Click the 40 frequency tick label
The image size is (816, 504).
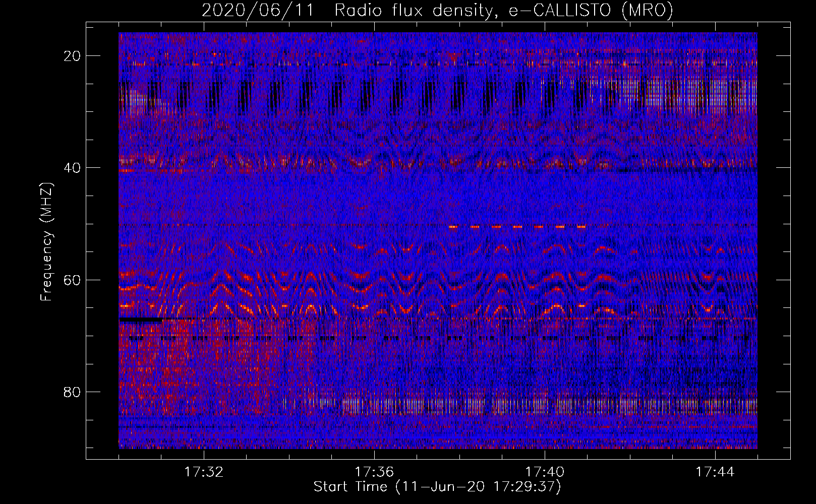(x=72, y=168)
